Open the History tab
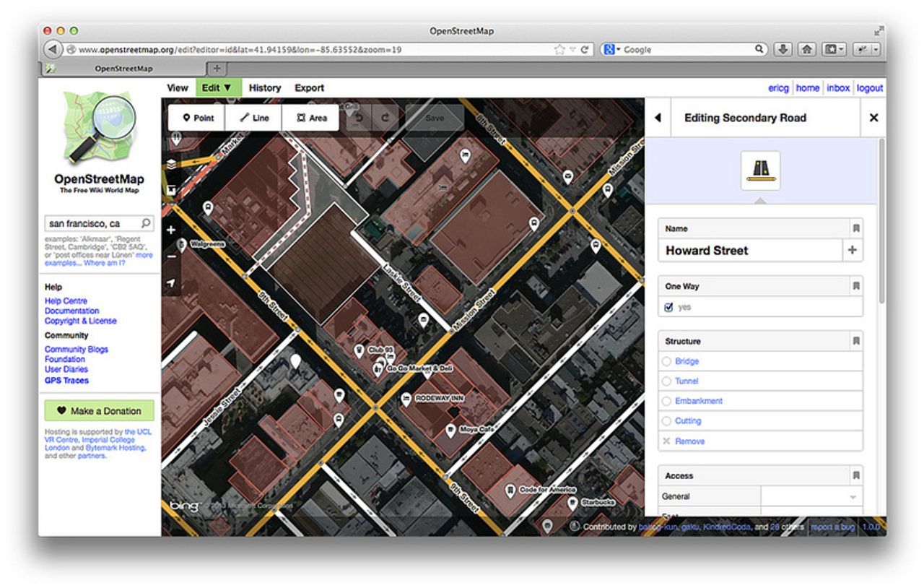This screenshot has height=588, width=924. coord(265,87)
